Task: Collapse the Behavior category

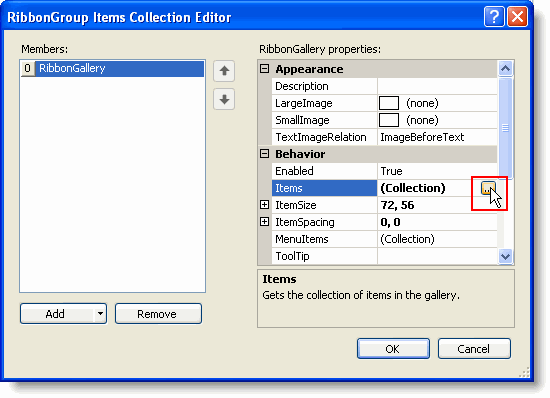Action: (264, 154)
